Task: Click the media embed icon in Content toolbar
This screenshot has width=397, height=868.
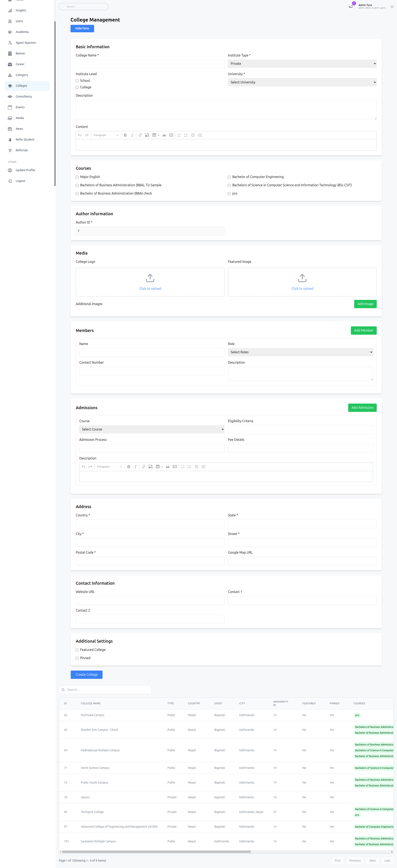Action: click(x=171, y=135)
